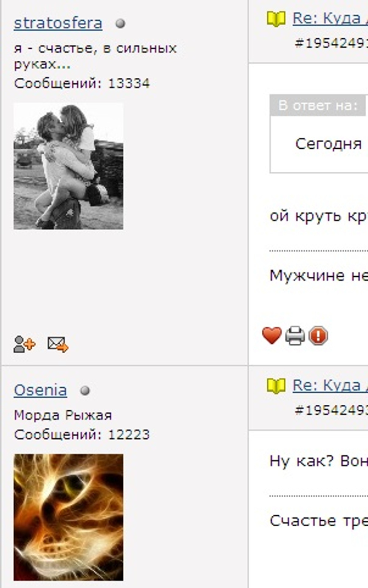
Task: View Osenia's fiery cat avatar
Action: point(69,517)
